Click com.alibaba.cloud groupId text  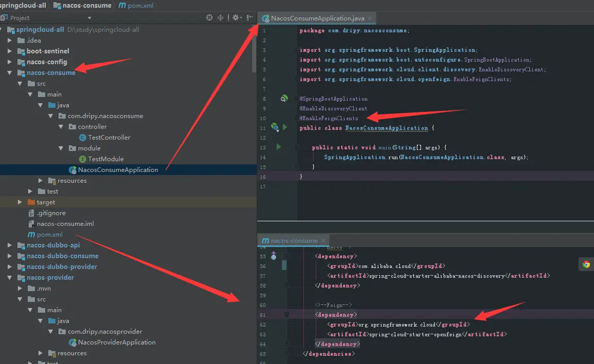pos(385,266)
